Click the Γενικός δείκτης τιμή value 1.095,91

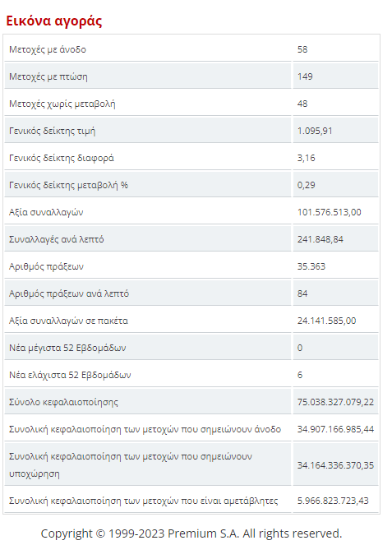tap(315, 131)
